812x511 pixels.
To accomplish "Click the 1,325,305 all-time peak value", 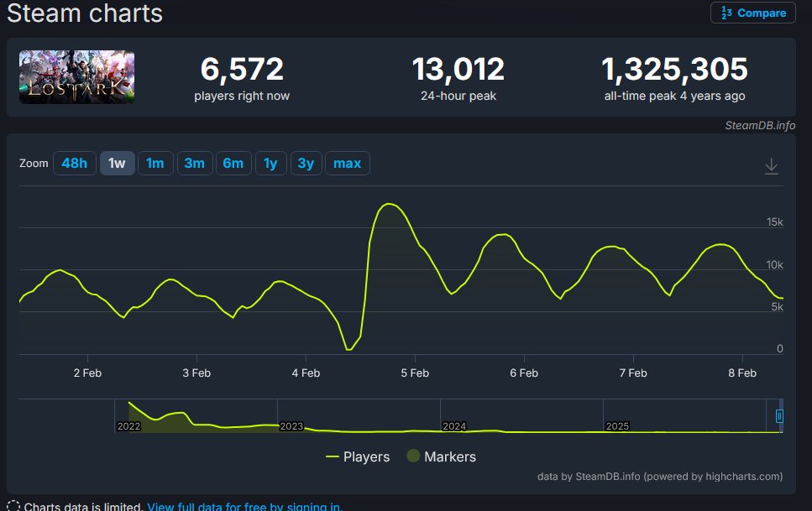I will click(x=675, y=70).
